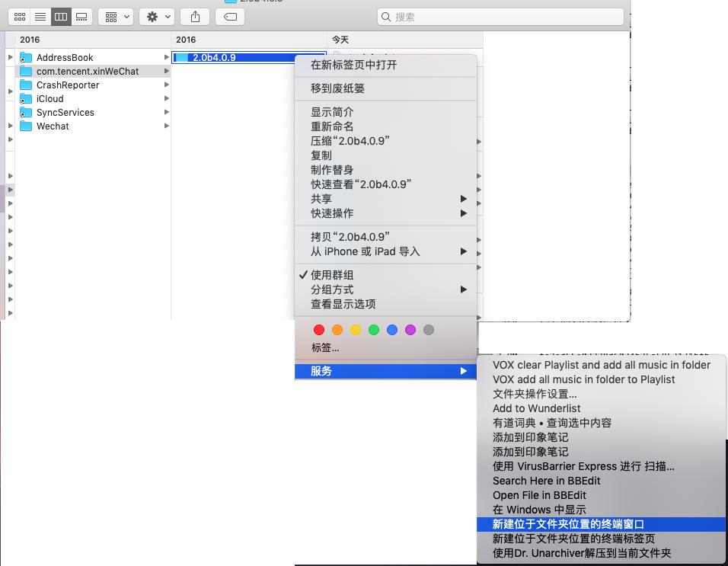Click the item grouping icon in the toolbar
This screenshot has width=728, height=566.
tap(110, 16)
